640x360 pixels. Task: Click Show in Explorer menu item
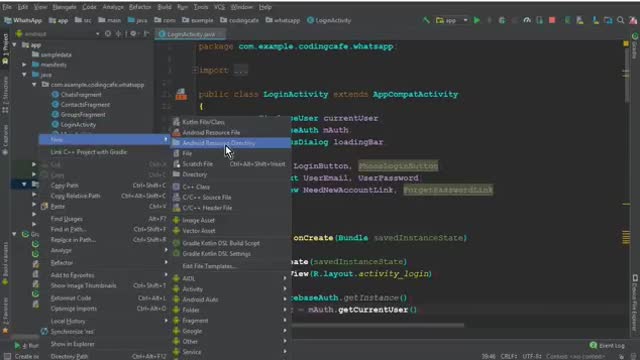[104, 344]
